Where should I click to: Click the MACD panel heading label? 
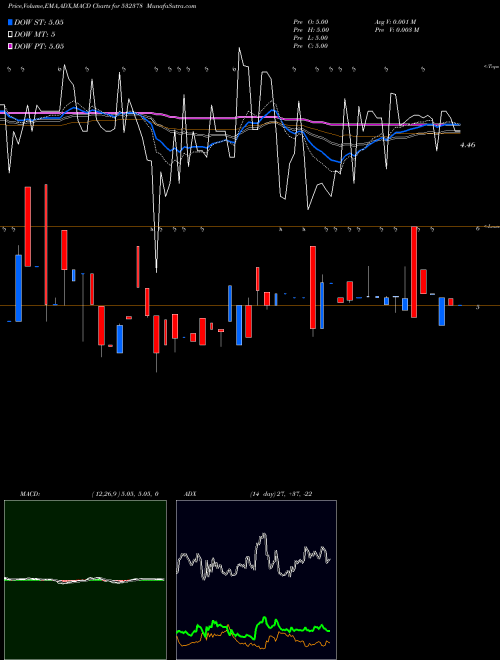tap(30, 494)
